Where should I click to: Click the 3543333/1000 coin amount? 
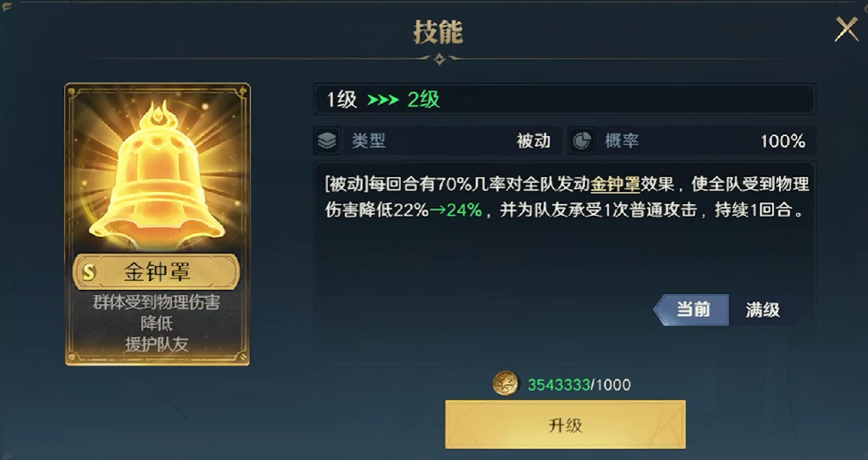[x=579, y=385]
